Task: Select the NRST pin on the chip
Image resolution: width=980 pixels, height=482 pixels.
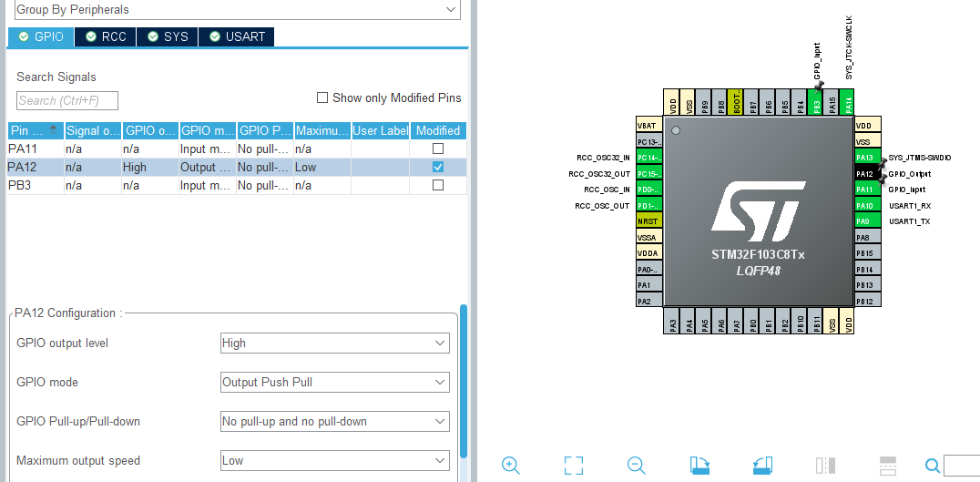Action: (x=648, y=221)
